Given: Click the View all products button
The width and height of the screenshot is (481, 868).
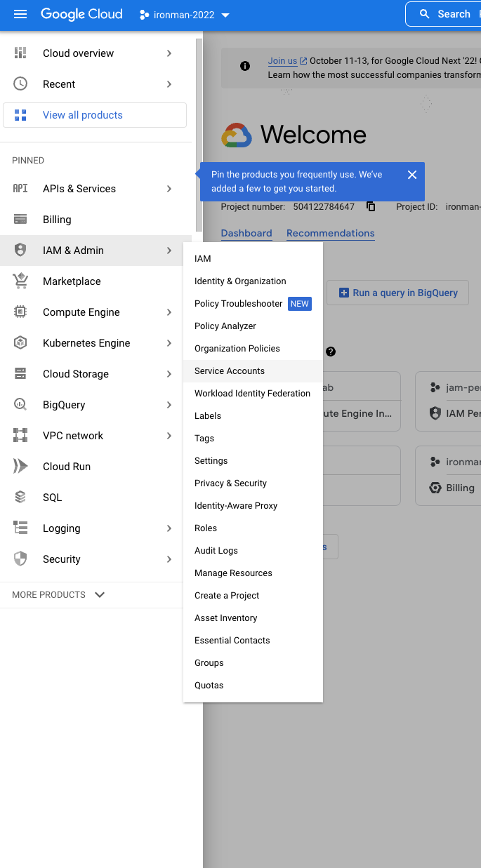Looking at the screenshot, I should pos(95,115).
